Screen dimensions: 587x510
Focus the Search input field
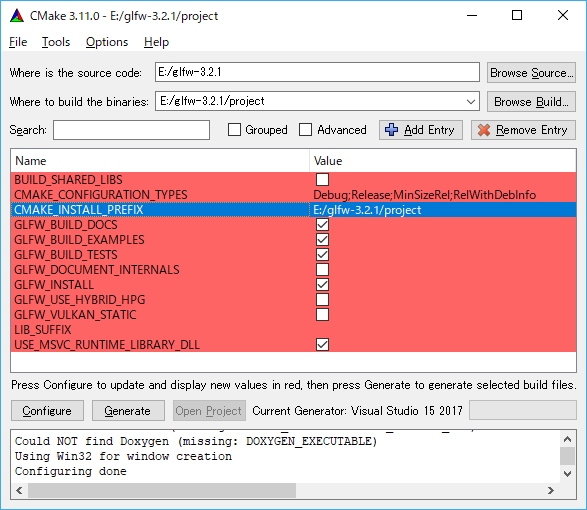pyautogui.click(x=131, y=130)
